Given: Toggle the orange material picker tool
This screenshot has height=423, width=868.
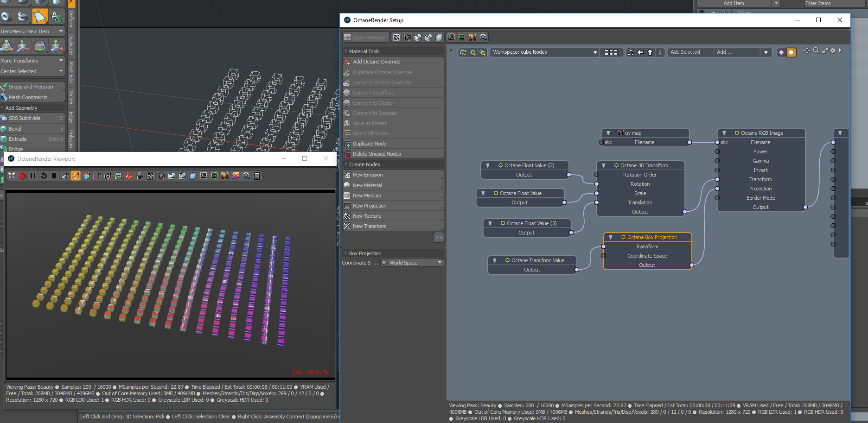Looking at the screenshot, I should pos(76,176).
